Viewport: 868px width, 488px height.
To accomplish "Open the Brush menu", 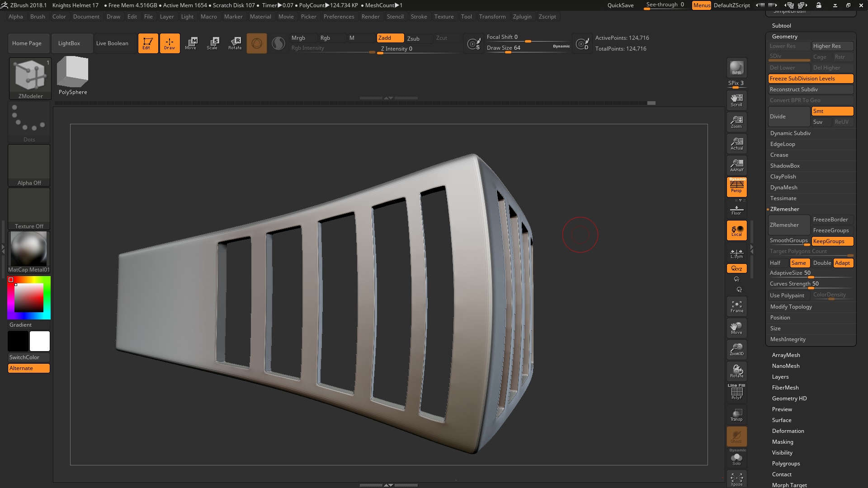I will click(x=38, y=17).
